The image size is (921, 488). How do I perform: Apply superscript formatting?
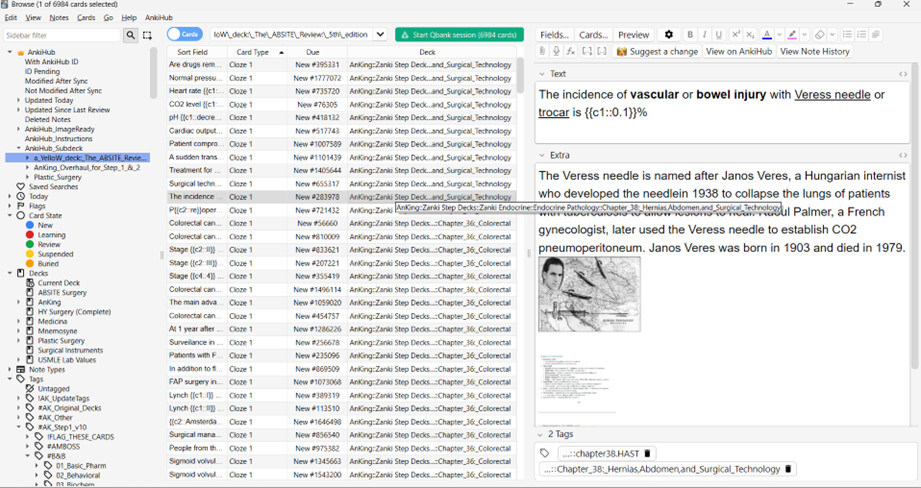point(736,35)
